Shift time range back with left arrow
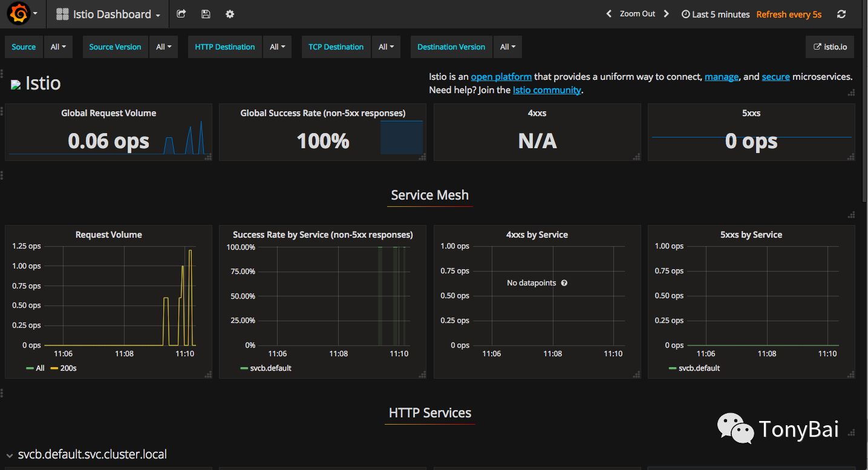Image resolution: width=868 pixels, height=470 pixels. click(x=609, y=14)
